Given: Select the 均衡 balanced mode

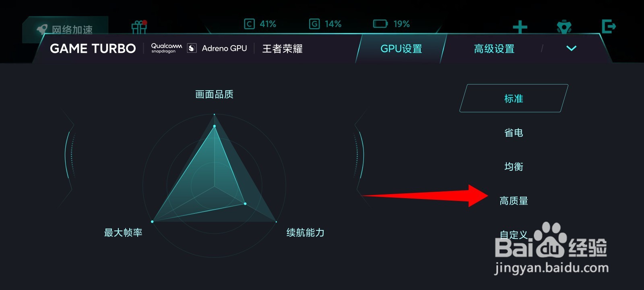Looking at the screenshot, I should click(514, 166).
